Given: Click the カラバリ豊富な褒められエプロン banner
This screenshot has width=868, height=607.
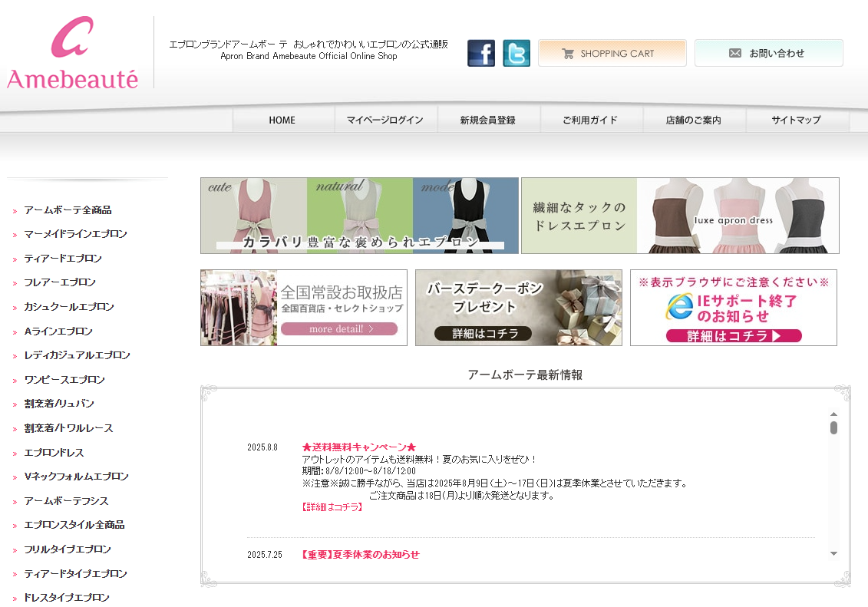Looking at the screenshot, I should (359, 216).
